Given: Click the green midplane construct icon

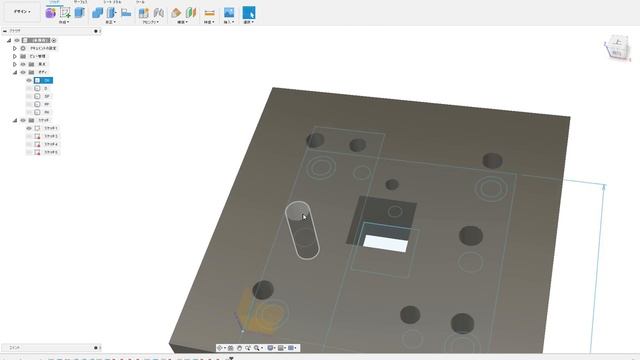Looking at the screenshot, I should [191, 13].
